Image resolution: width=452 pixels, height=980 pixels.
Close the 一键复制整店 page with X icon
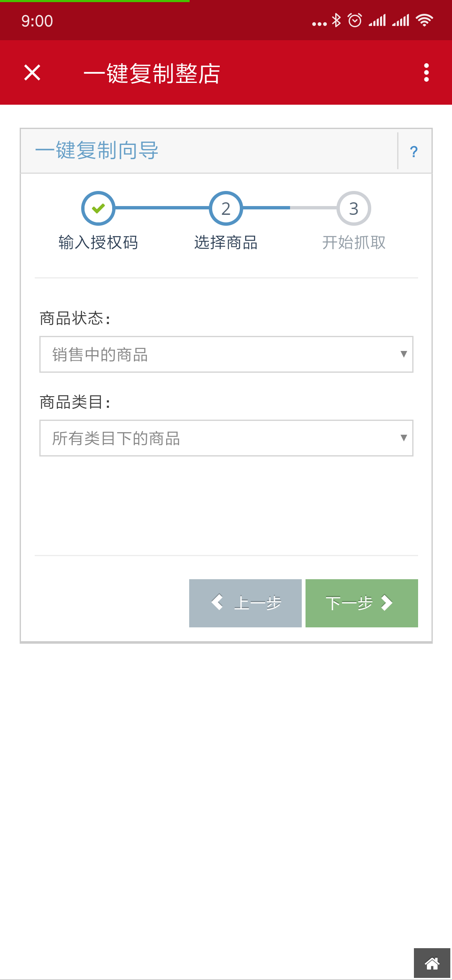(32, 72)
